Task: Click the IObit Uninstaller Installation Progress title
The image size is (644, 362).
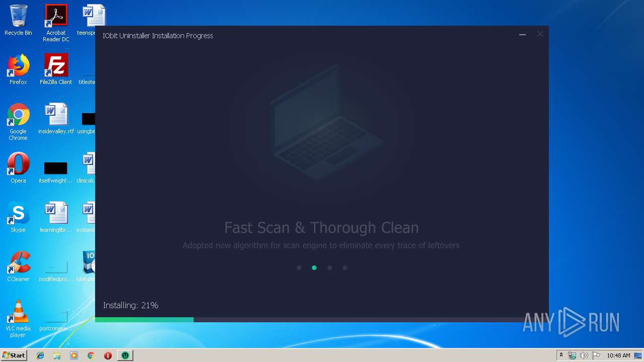Action: coord(158,36)
